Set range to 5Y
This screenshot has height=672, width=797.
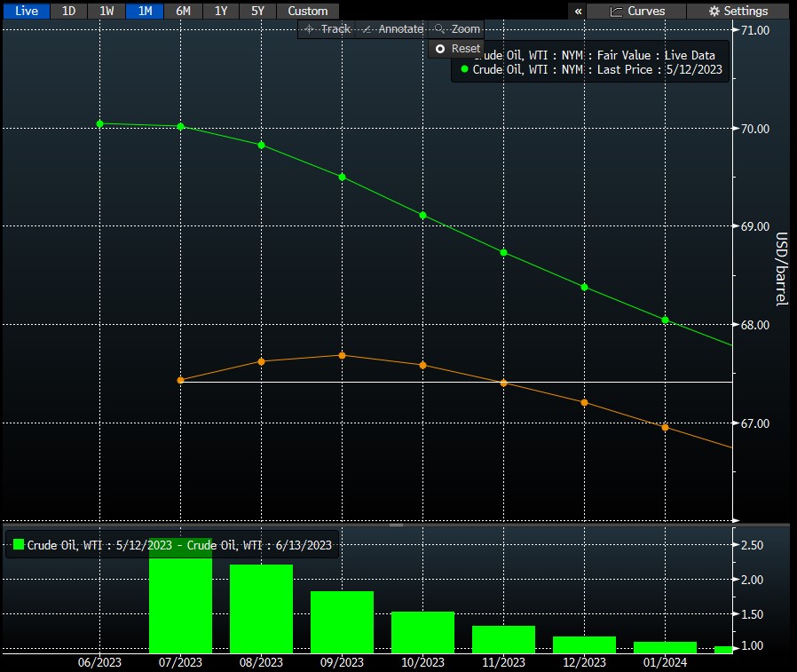(x=258, y=11)
